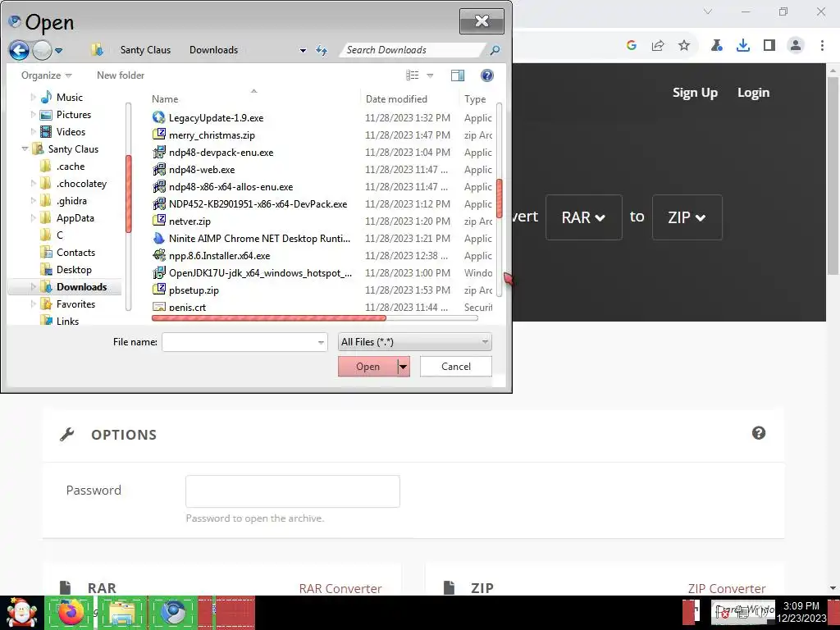Change the view with the view icon
840x630 pixels.
click(412, 75)
